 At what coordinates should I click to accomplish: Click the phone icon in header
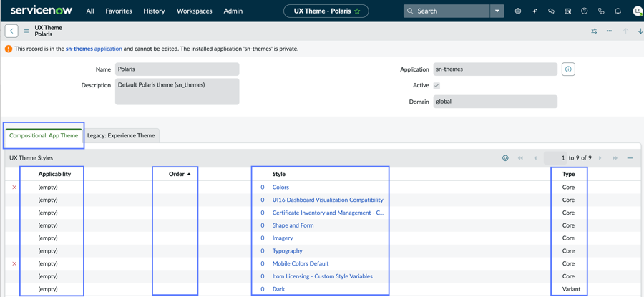coord(601,11)
